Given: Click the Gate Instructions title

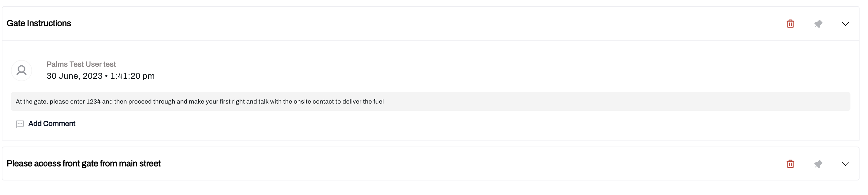Looking at the screenshot, I should [39, 23].
